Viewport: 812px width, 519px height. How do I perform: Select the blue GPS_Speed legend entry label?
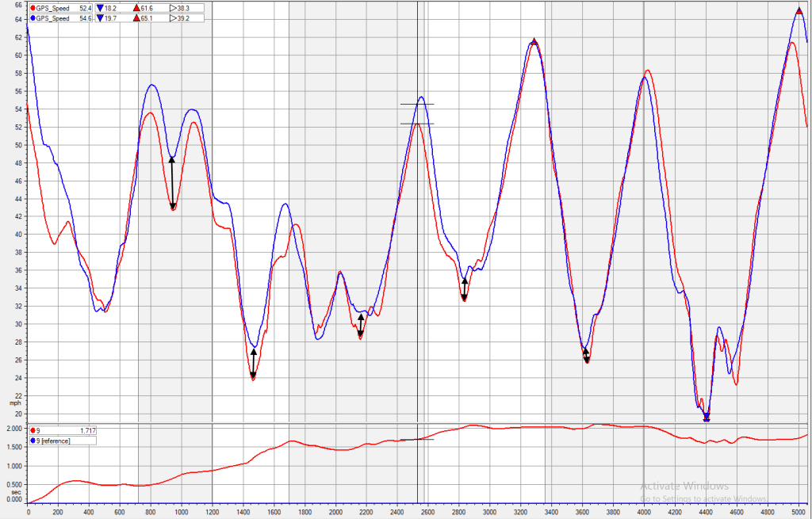(52, 17)
